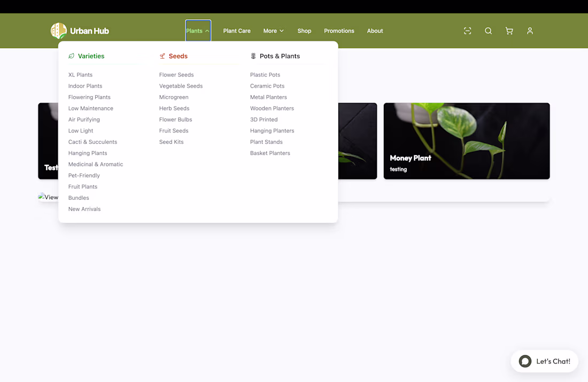
Task: Browse Flowering Plants
Action: click(89, 97)
